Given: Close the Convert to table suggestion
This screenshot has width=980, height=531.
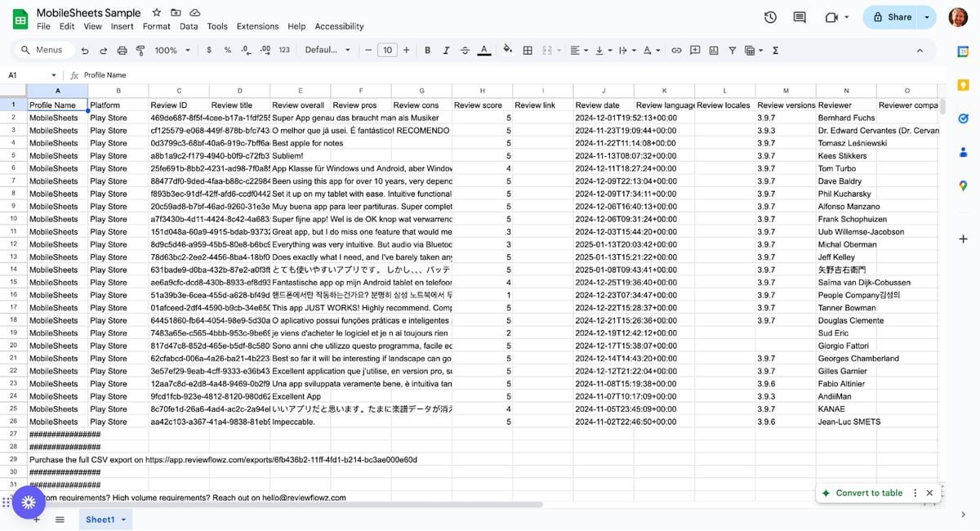Looking at the screenshot, I should click(929, 493).
